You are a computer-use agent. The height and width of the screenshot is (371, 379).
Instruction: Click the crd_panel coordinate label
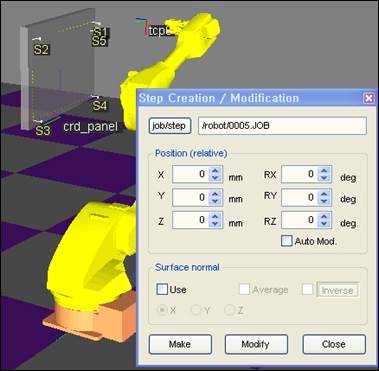(90, 127)
